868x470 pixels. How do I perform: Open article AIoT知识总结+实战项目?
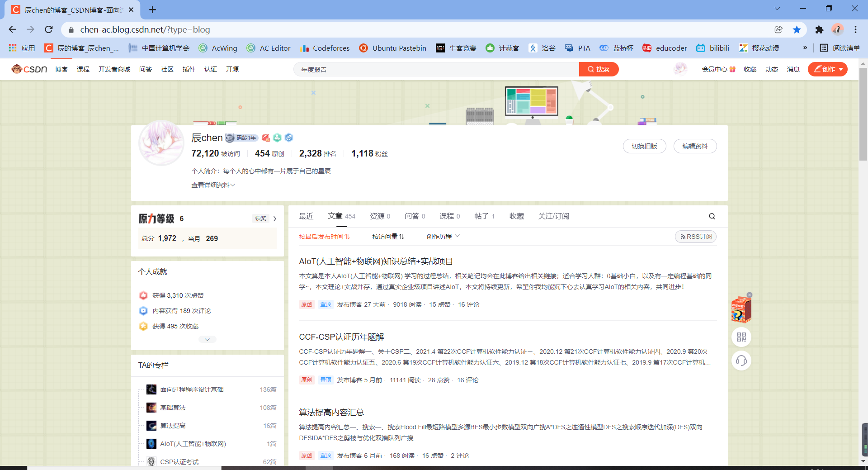click(x=376, y=261)
